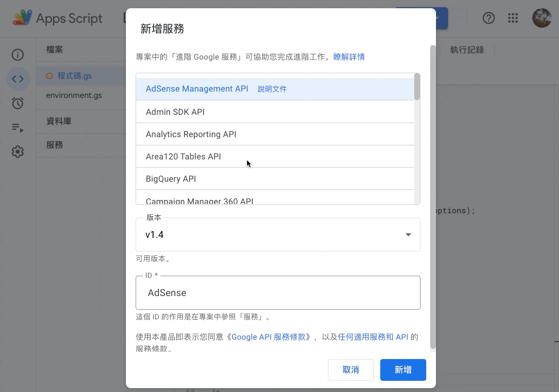Image resolution: width=559 pixels, height=392 pixels.
Task: Open 任何適用服務和 API link
Action: click(373, 337)
